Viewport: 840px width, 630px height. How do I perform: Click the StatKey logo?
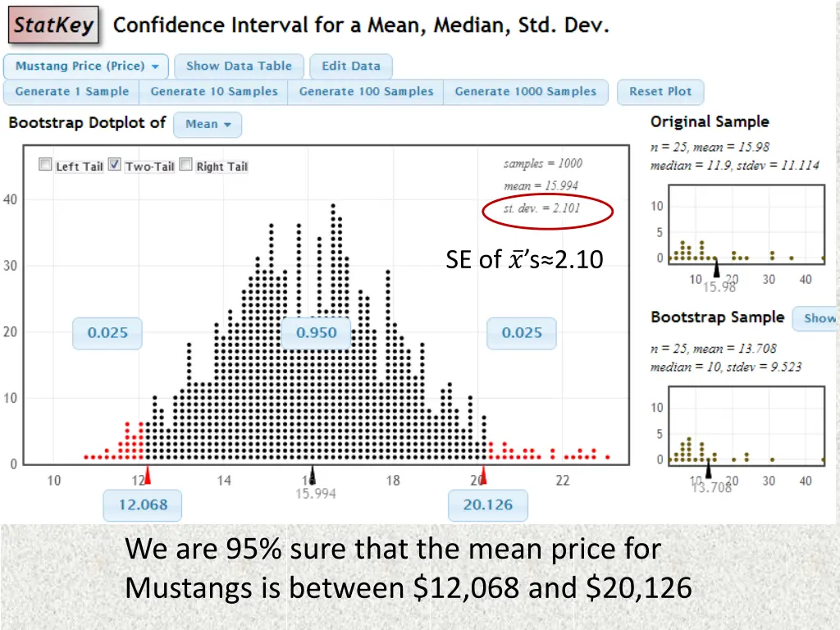[53, 25]
